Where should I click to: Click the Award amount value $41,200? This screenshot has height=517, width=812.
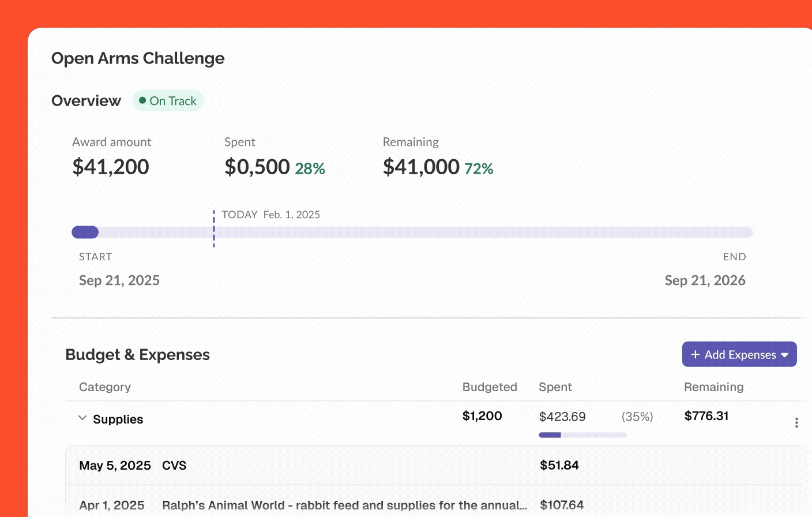[111, 167]
